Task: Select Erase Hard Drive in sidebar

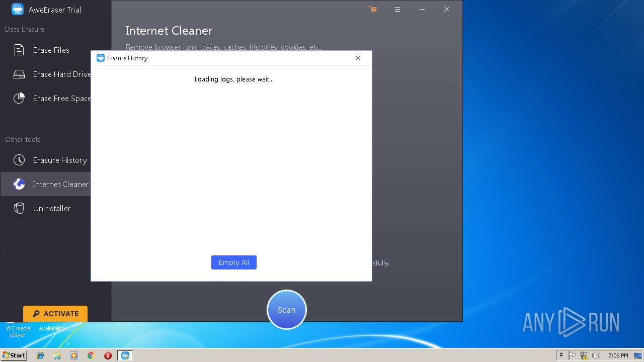Action: pyautogui.click(x=45, y=74)
